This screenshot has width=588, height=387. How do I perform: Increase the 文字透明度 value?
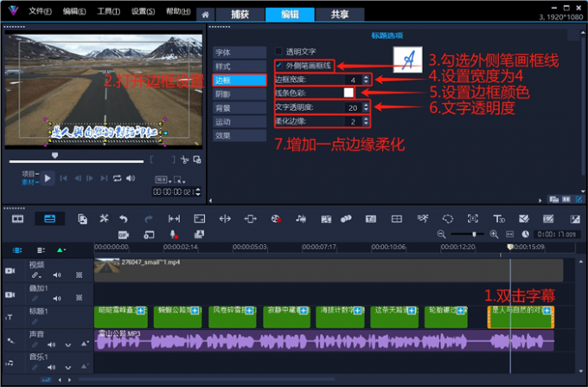(x=366, y=105)
